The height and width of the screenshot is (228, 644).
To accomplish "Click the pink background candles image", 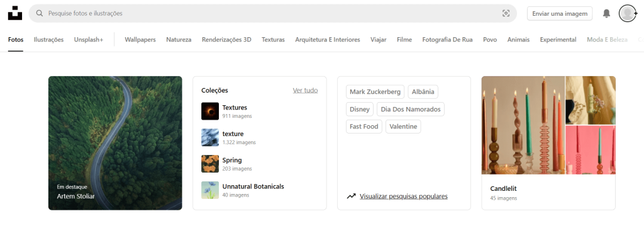I will [591, 150].
